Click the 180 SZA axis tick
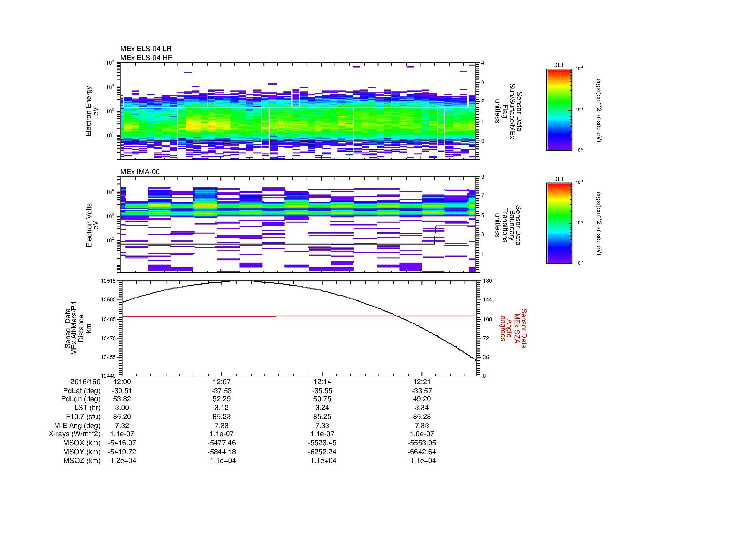Image resolution: width=756 pixels, height=534 pixels. [x=487, y=281]
